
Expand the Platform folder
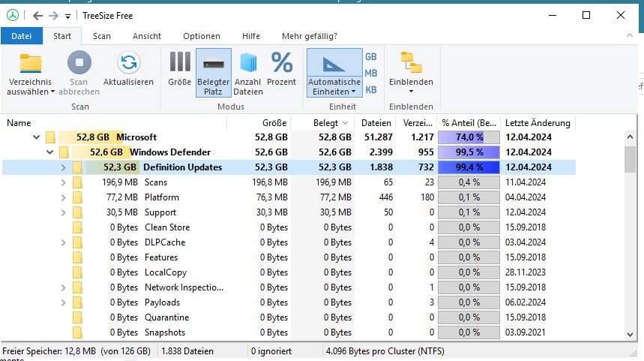pyautogui.click(x=63, y=197)
